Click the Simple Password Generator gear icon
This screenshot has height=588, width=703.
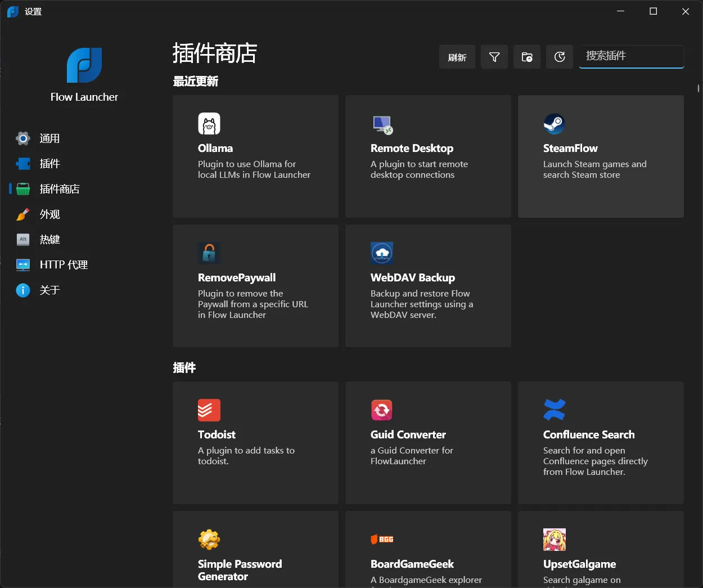coord(209,540)
